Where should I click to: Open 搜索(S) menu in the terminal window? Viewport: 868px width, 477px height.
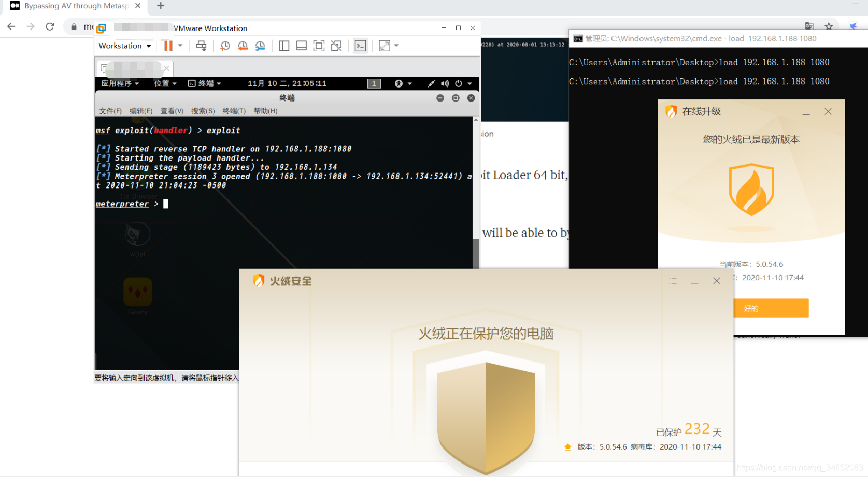click(203, 111)
